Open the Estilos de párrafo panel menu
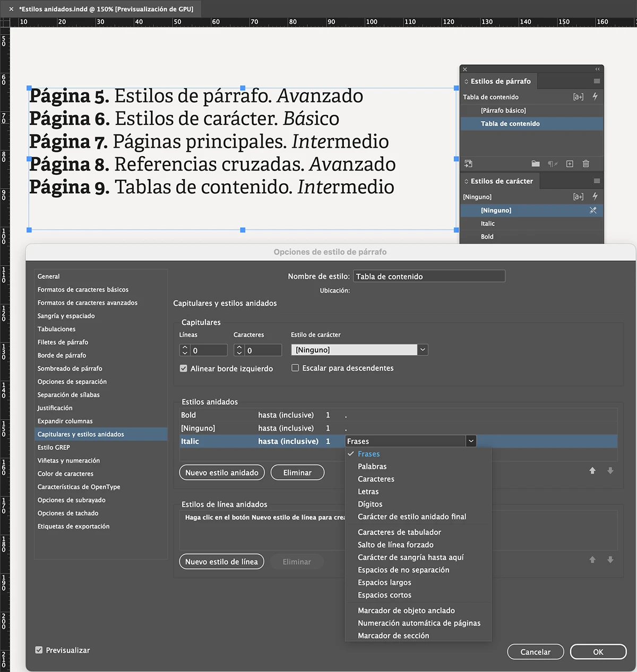The image size is (637, 672). [597, 81]
